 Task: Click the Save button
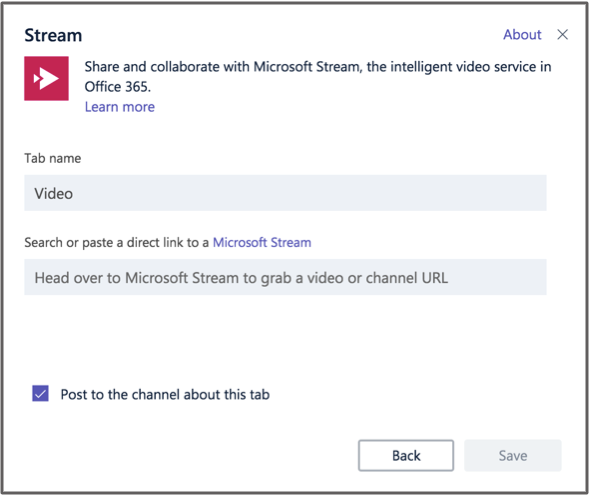point(512,456)
